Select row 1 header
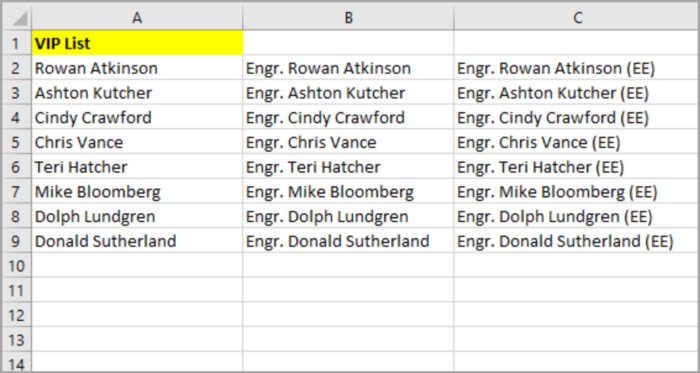Image resolution: width=700 pixels, height=373 pixels. click(x=17, y=43)
